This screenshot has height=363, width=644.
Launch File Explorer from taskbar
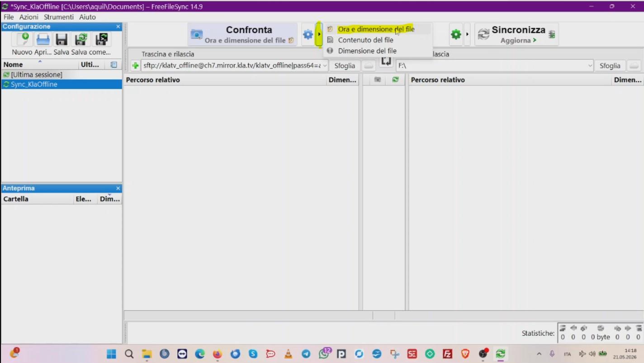pyautogui.click(x=147, y=354)
